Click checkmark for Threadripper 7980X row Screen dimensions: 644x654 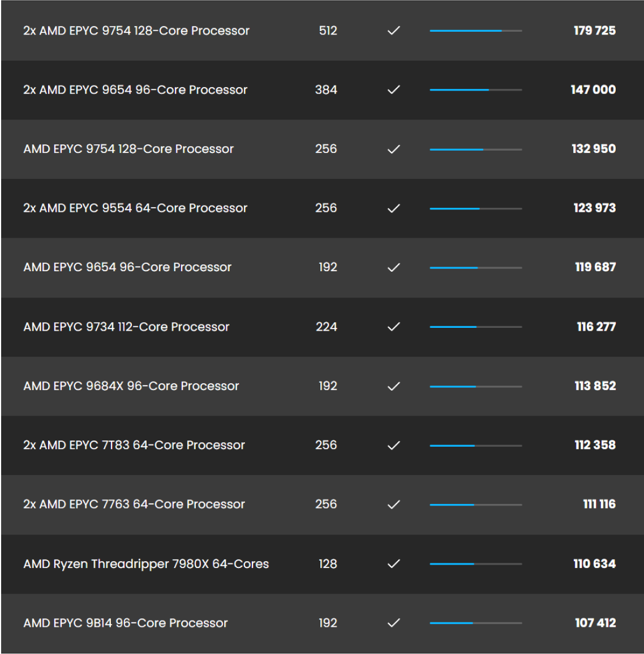(x=394, y=564)
